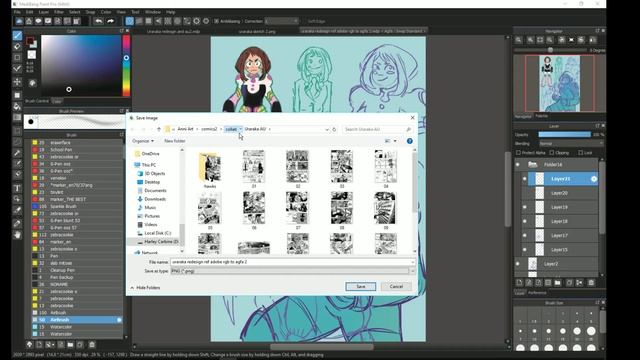640x360 pixels.
Task: Open the File menu
Action: point(17,12)
